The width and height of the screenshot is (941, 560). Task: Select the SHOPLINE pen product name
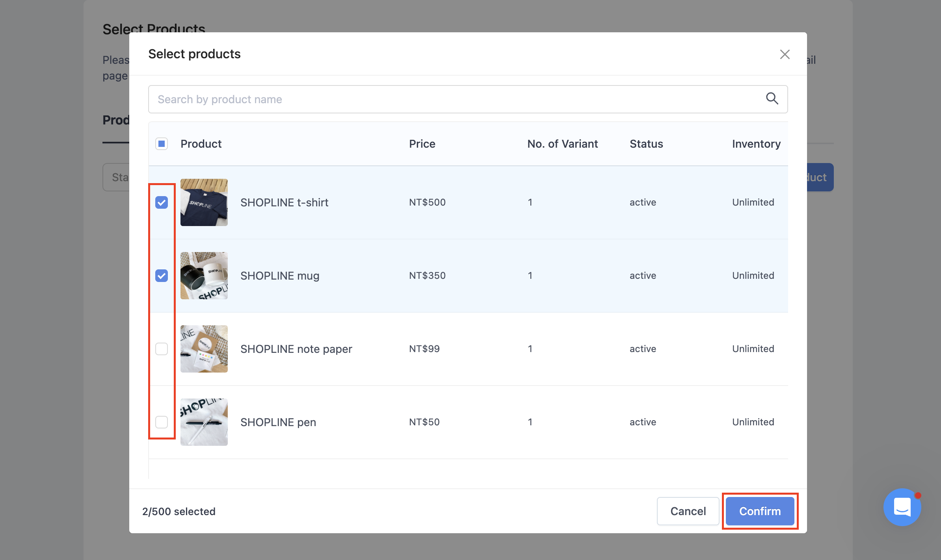(278, 422)
